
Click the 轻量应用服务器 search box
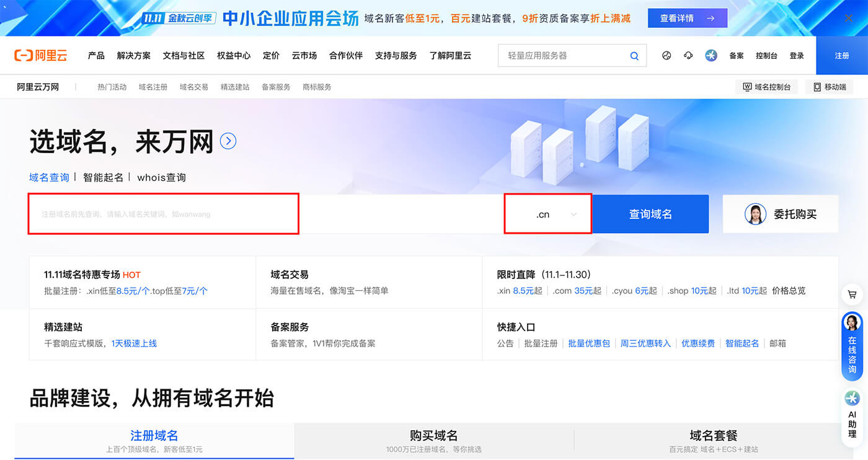(572, 56)
